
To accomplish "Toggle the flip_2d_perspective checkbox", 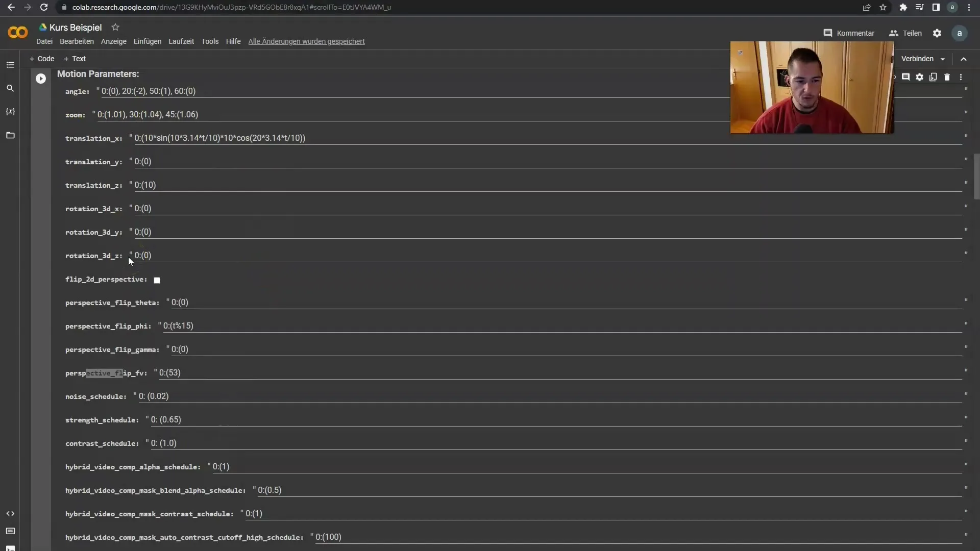I will coord(156,280).
